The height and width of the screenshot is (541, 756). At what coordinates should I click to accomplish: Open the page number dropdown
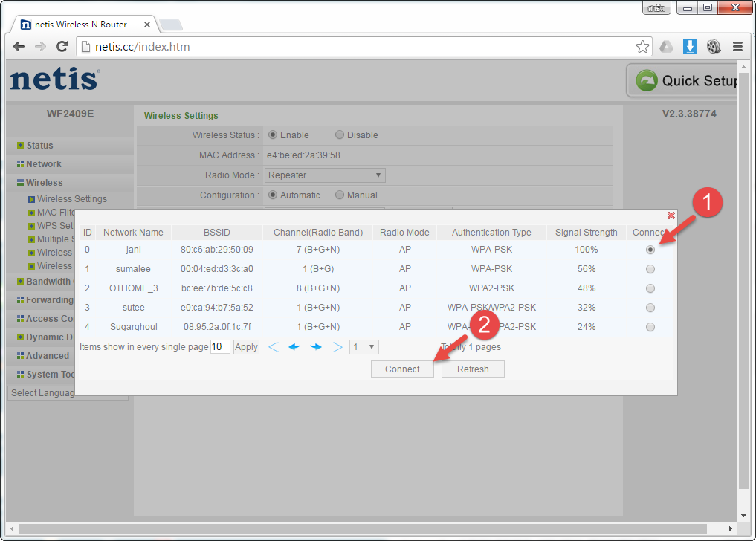[364, 347]
